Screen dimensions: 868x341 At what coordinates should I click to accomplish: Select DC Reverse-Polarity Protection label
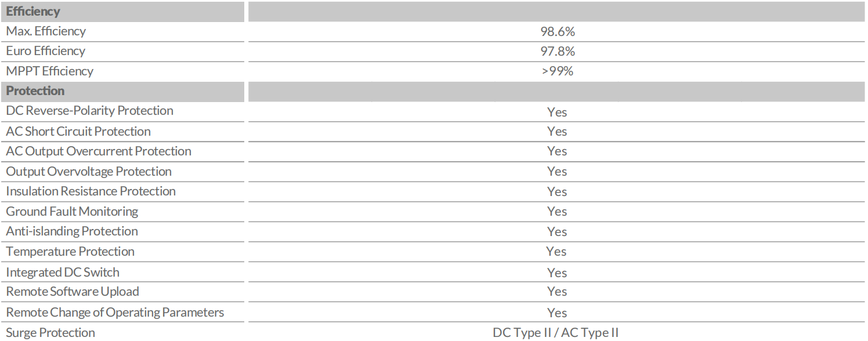(x=89, y=111)
